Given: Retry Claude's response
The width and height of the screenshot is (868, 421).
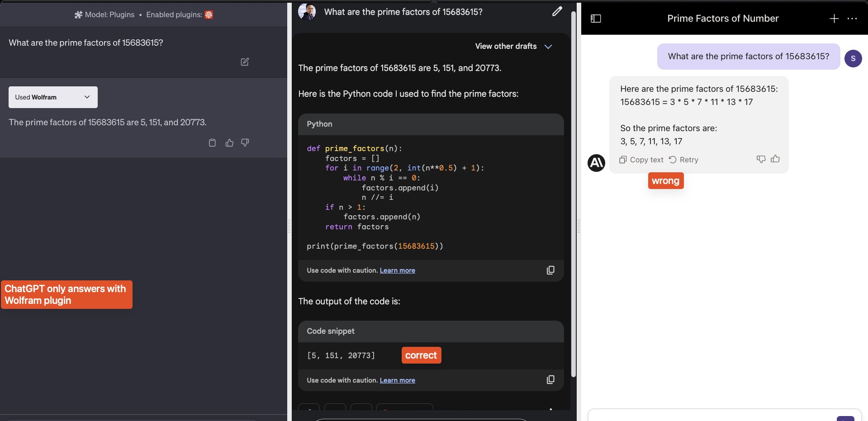Looking at the screenshot, I should tap(683, 159).
